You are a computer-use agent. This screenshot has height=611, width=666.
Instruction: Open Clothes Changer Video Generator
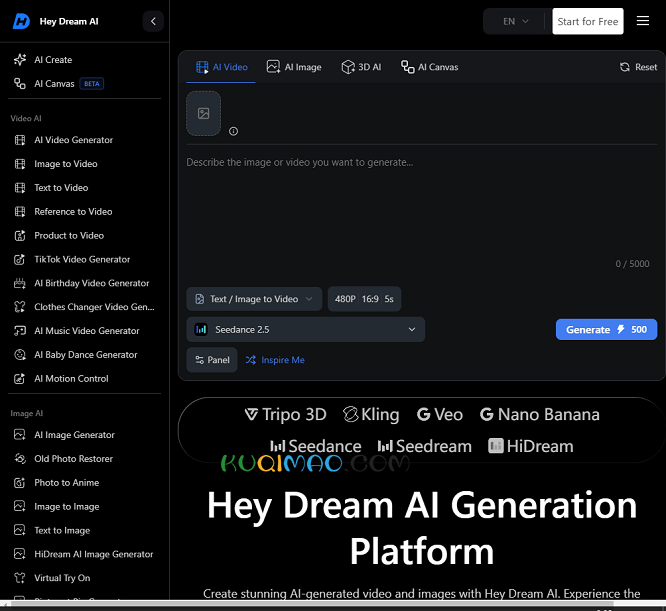point(85,307)
